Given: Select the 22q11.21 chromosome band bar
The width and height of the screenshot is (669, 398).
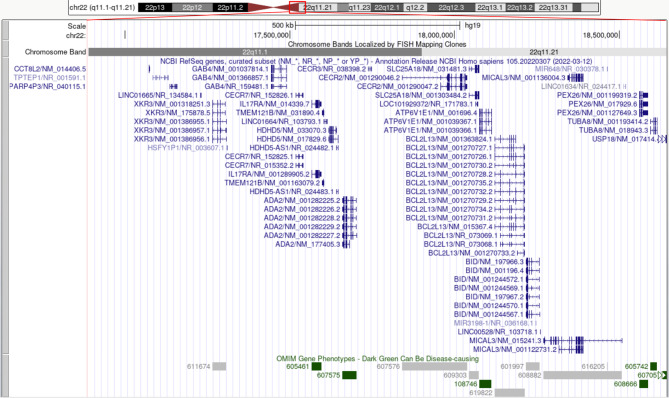Looking at the screenshot, I should tap(544, 52).
